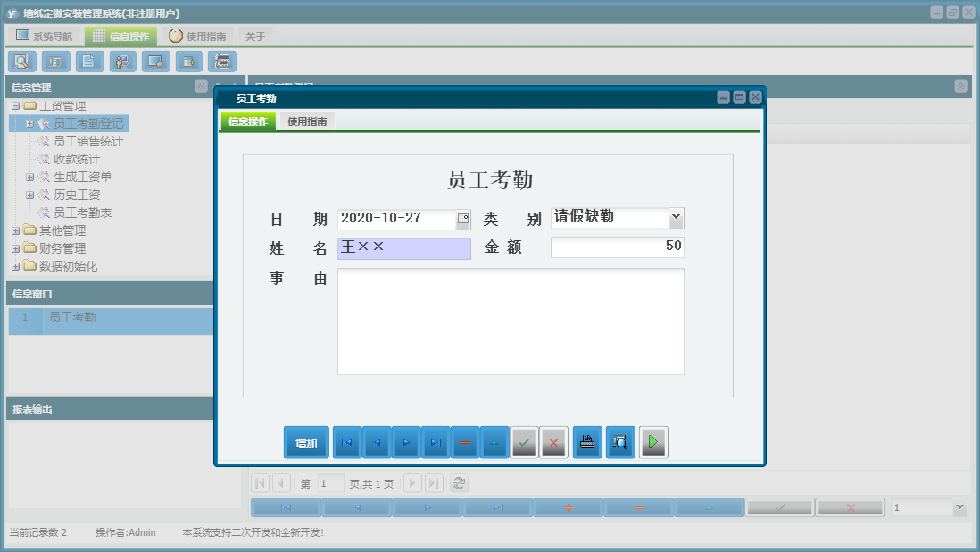This screenshot has width=980, height=552.
Task: Confirm with green checkmark in 员工考勤 dialog
Action: [525, 443]
